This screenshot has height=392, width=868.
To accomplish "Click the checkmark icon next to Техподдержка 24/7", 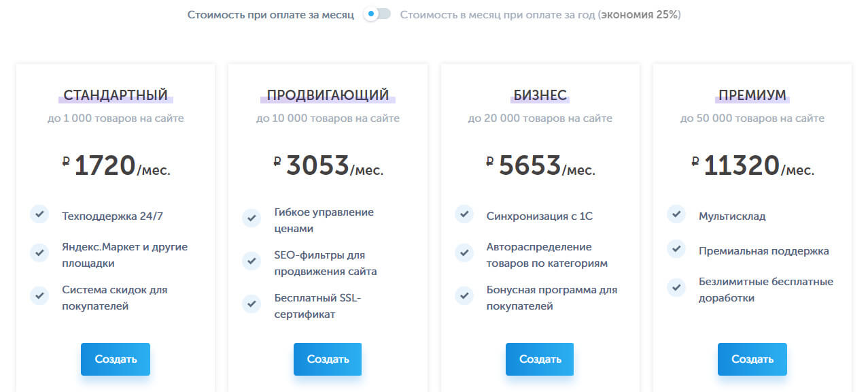I will tap(39, 214).
